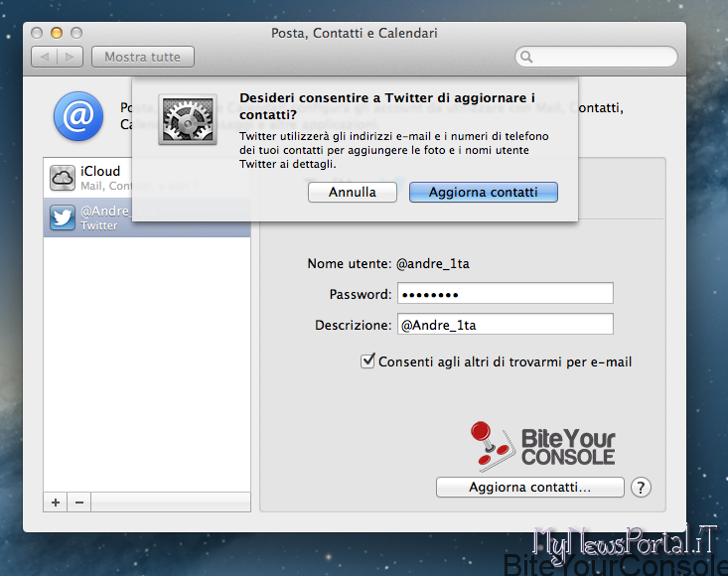Image resolution: width=728 pixels, height=576 pixels.
Task: Remove the account with the minus button
Action: tap(79, 503)
